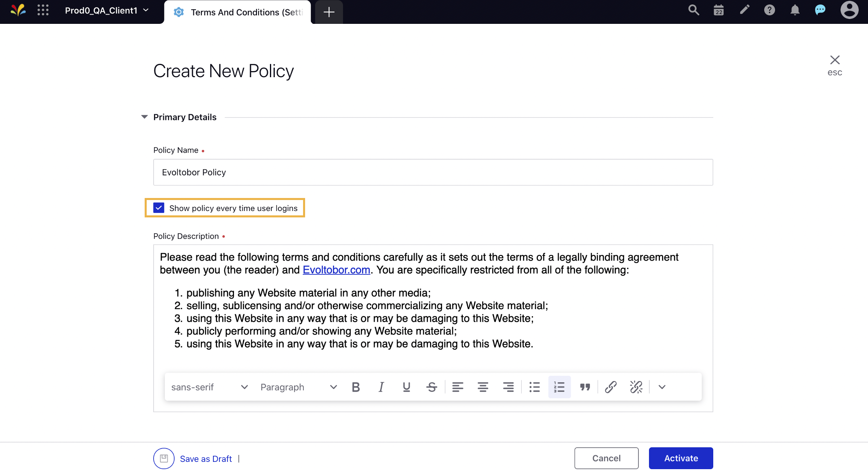Click list item 'publishing any Website material'

point(308,293)
